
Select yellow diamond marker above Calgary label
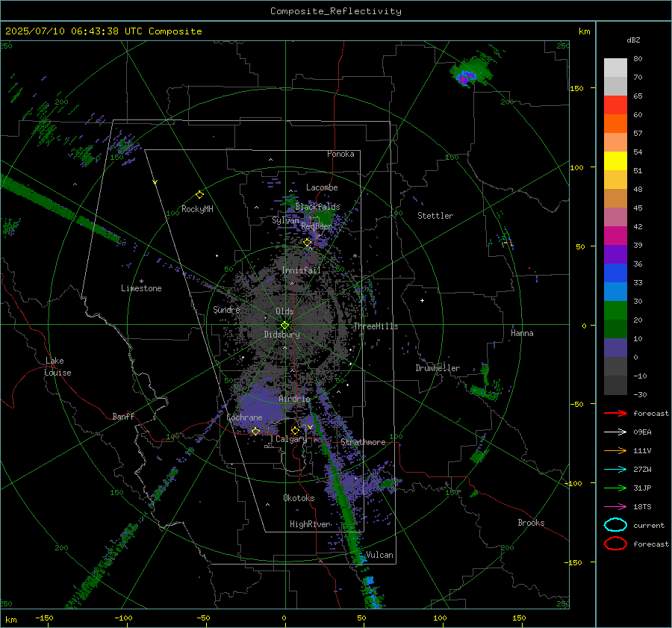click(295, 430)
